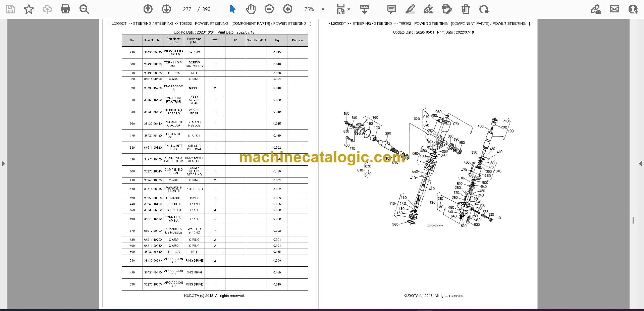Viewport: 644px width, 311px height.
Task: Select the Highlight text pen tool
Action: 410,9
